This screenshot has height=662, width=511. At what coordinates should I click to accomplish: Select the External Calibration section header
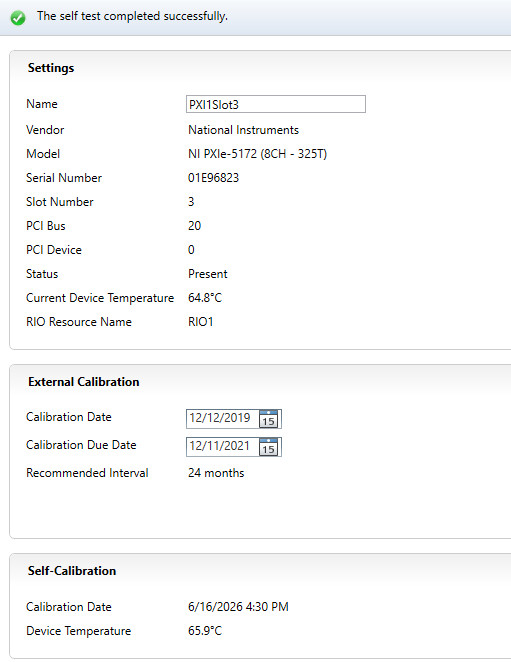click(84, 382)
